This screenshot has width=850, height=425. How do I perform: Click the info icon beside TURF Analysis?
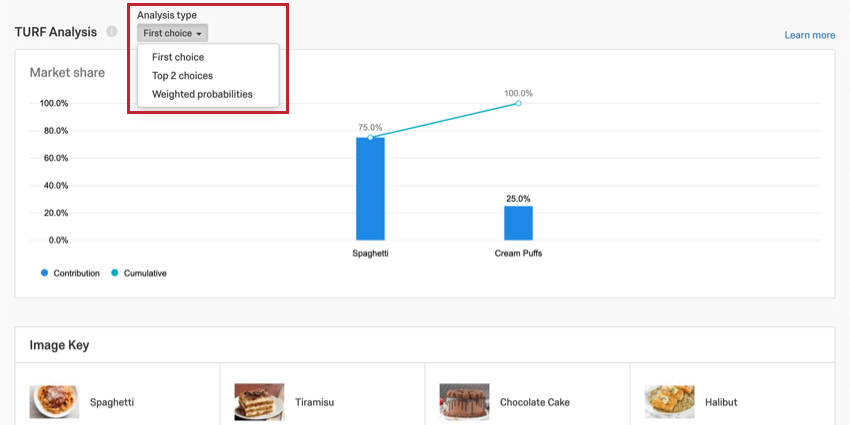coord(112,31)
